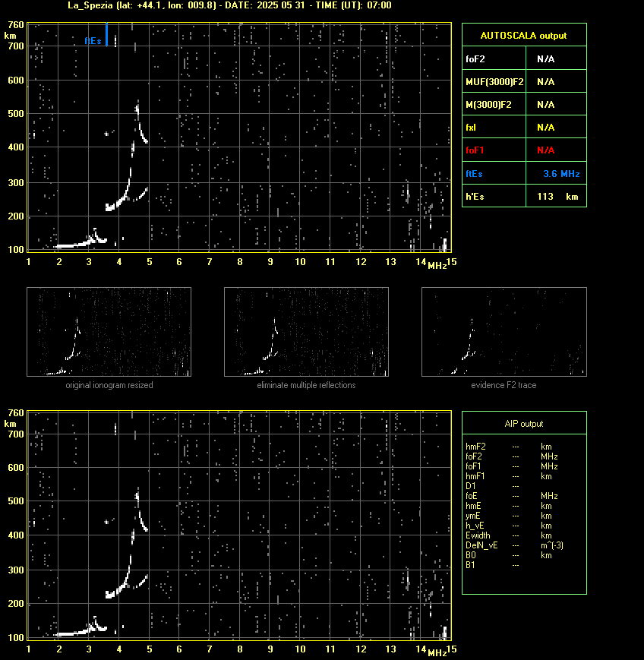Click the "h'Es" label

tap(475, 196)
